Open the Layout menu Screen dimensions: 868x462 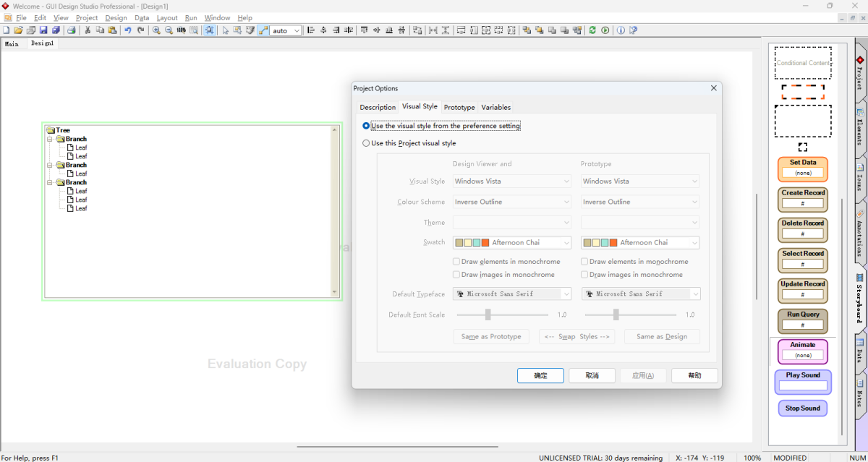tap(167, 17)
